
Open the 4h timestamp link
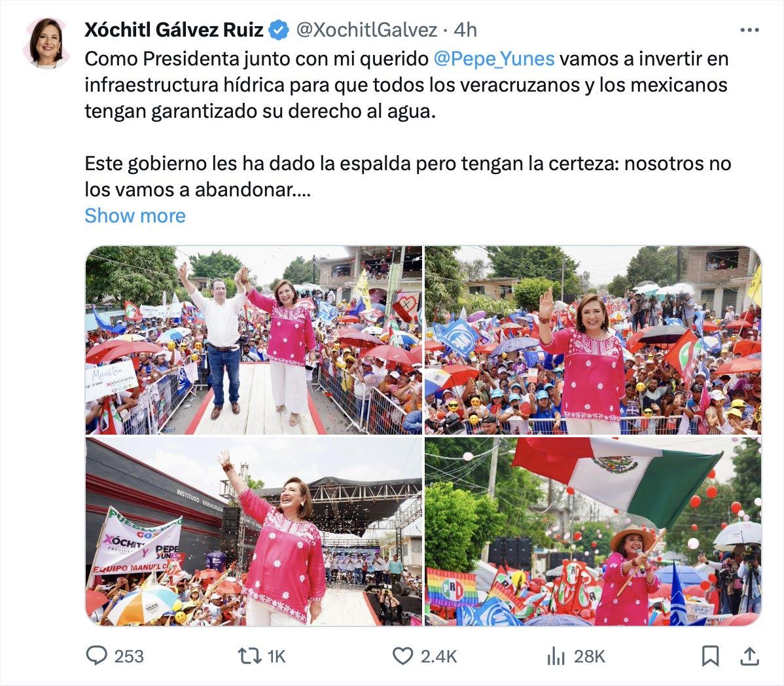click(465, 30)
